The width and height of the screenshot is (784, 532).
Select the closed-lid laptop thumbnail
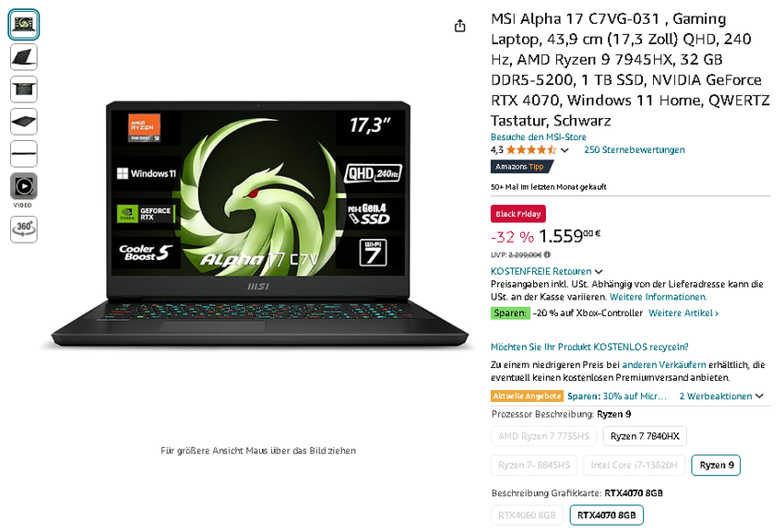click(x=23, y=122)
